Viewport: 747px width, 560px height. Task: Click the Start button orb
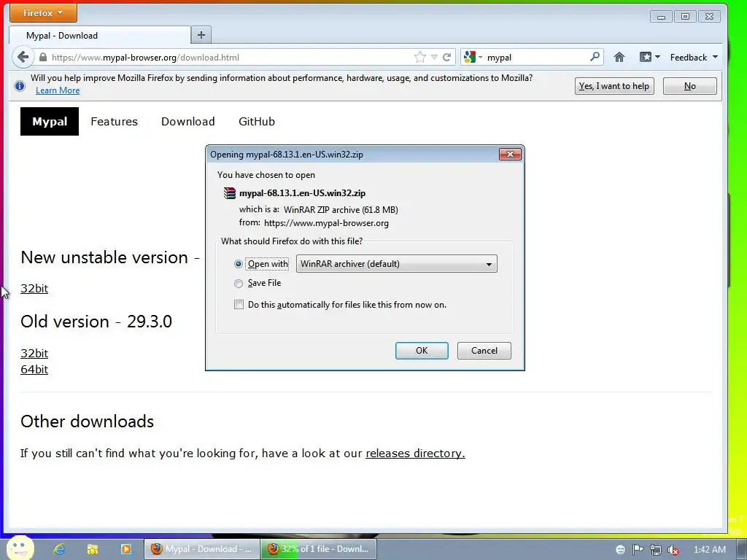[x=20, y=548]
